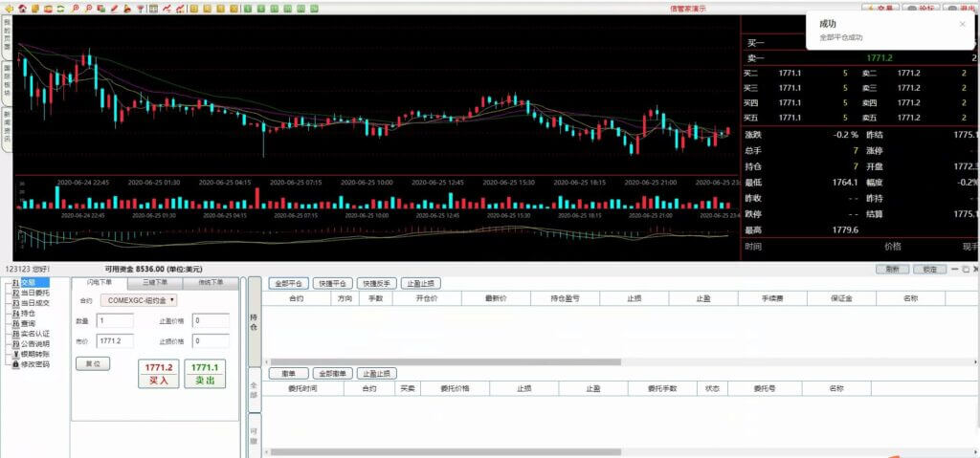Click the red home icon in toolbar
This screenshot has width=980, height=458.
pyautogui.click(x=22, y=9)
